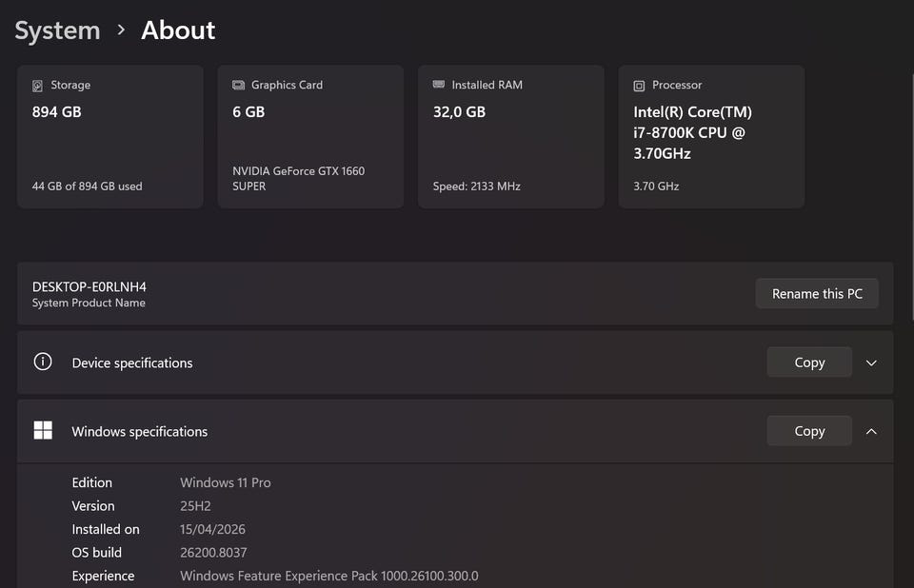This screenshot has height=588, width=914.
Task: Expand Device specifications with its chevron
Action: (871, 363)
